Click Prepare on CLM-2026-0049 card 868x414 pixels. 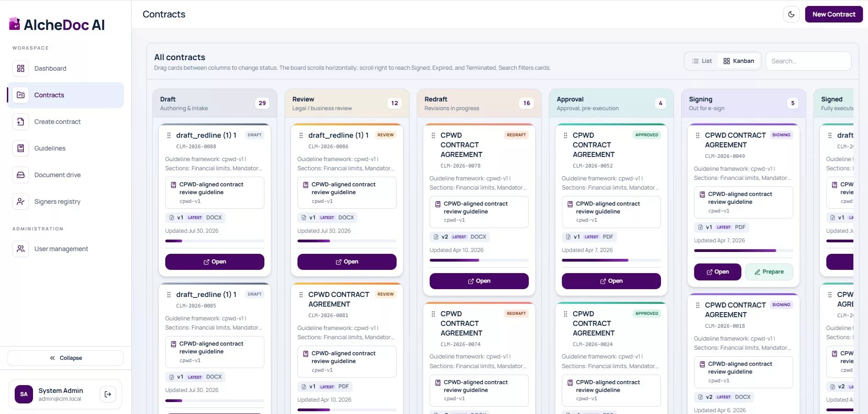pos(769,272)
